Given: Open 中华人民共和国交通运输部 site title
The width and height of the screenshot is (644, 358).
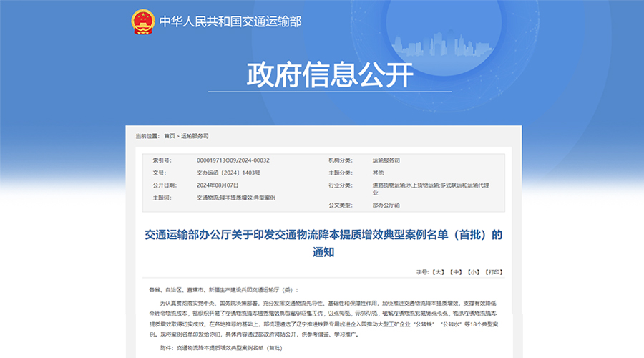Looking at the screenshot, I should point(230,21).
